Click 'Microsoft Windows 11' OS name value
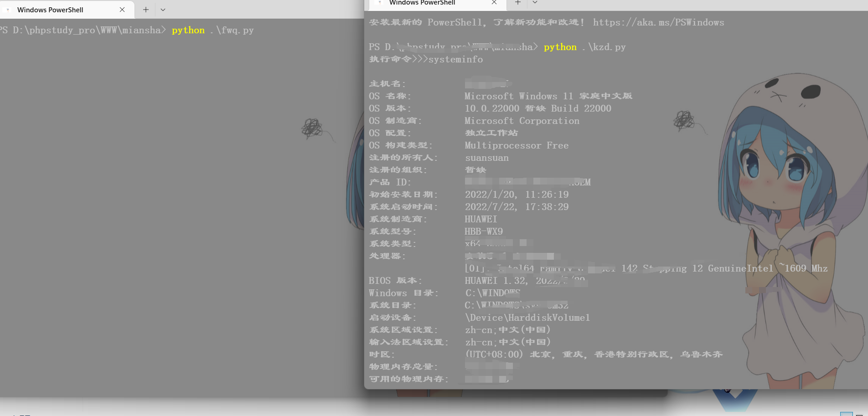 click(519, 96)
